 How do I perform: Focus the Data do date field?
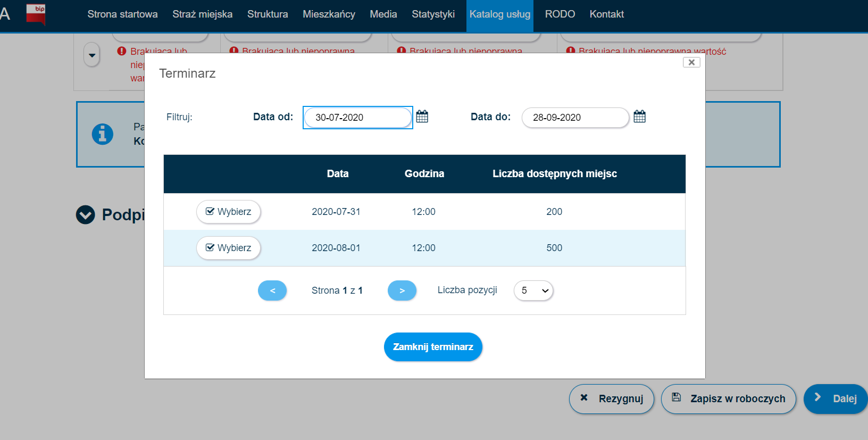coord(575,118)
